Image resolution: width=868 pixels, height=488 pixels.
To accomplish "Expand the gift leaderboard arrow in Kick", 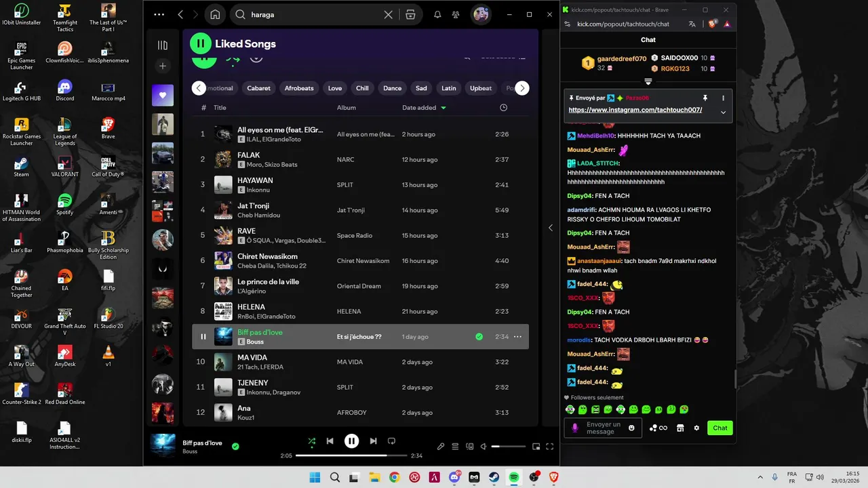I will coord(648,81).
